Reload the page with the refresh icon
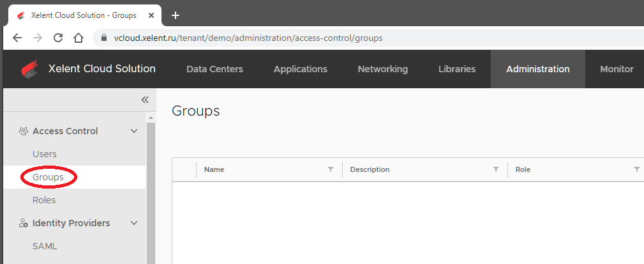The image size is (644, 264). point(58,38)
